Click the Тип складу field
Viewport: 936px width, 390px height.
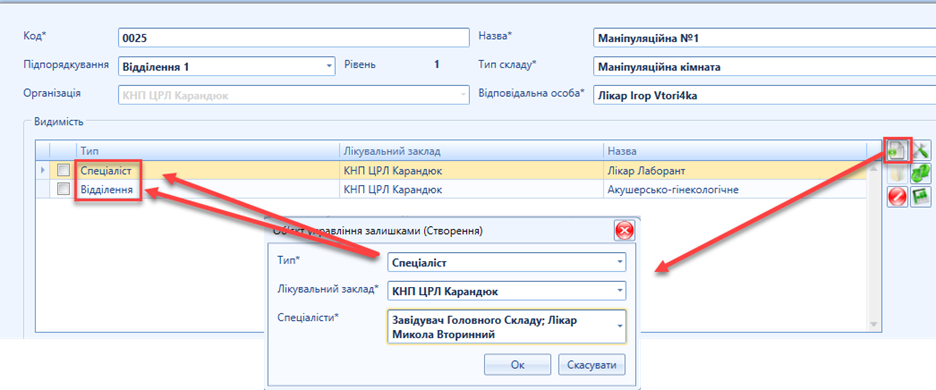pos(764,66)
